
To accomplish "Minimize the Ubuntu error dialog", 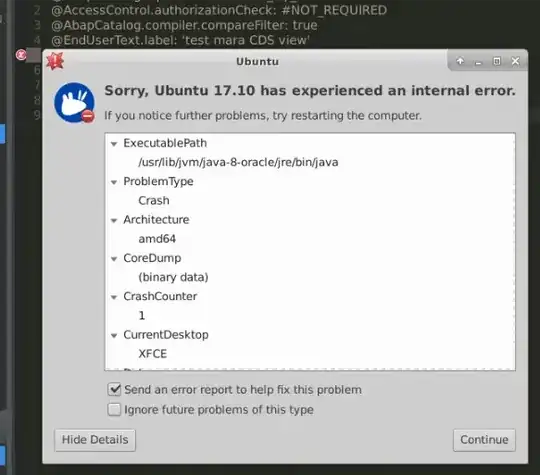I will [x=478, y=62].
